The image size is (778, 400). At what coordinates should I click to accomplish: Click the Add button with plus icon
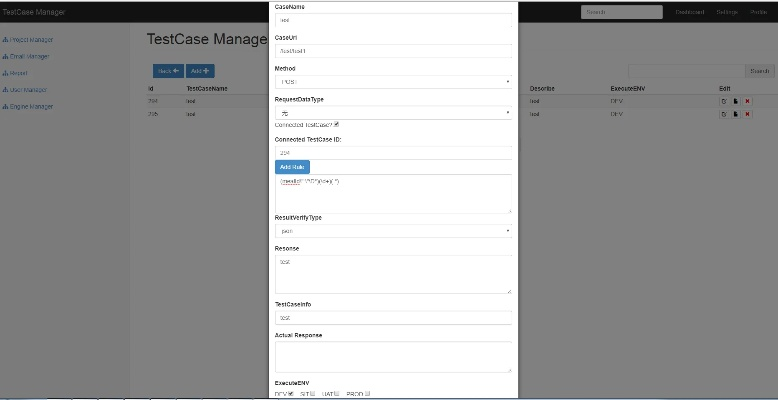pos(200,71)
